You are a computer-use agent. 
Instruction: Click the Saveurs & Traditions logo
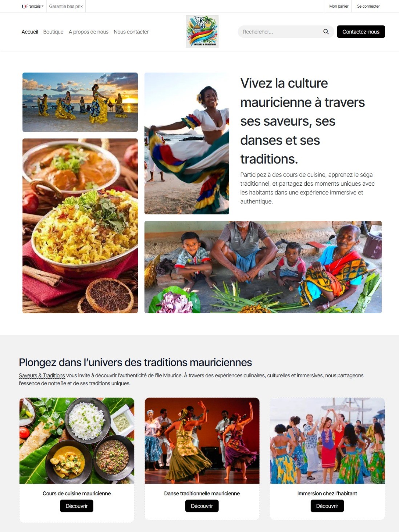(x=202, y=32)
